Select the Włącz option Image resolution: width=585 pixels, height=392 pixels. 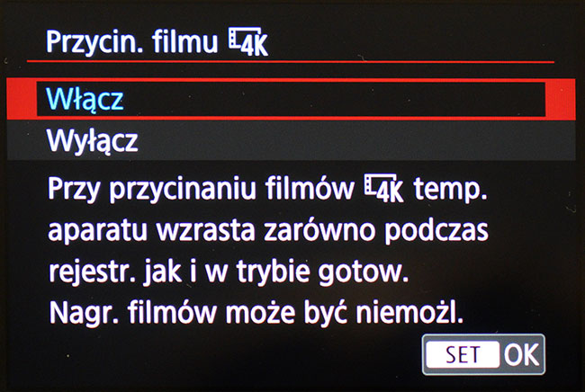click(291, 99)
